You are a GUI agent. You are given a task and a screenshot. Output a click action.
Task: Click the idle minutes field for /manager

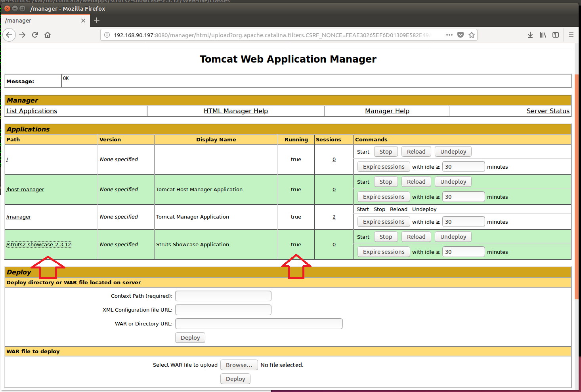(x=464, y=222)
